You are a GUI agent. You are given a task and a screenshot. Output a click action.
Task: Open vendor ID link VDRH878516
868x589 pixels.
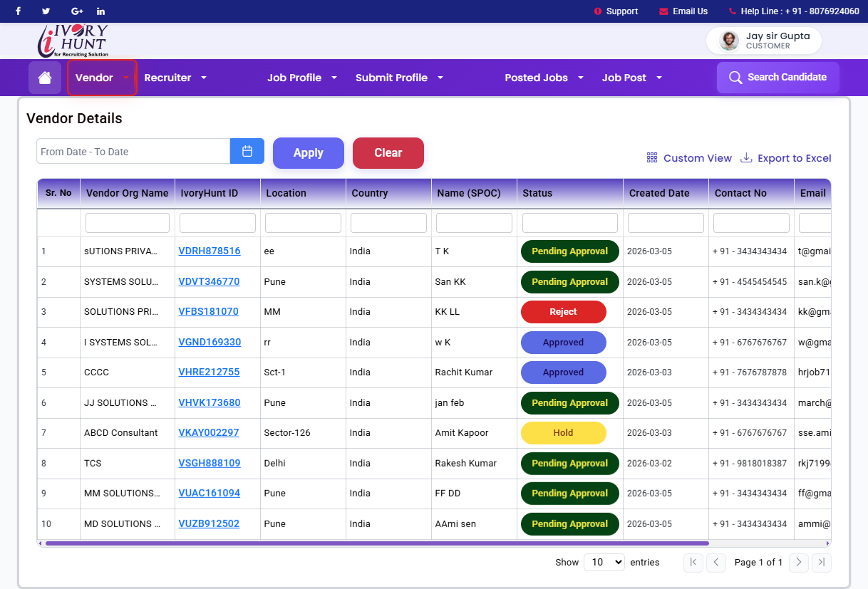coord(210,251)
